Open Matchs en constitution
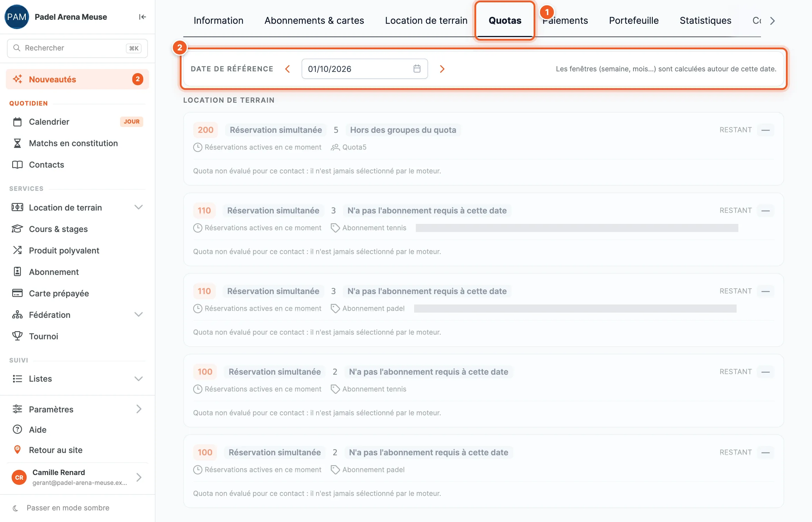Viewport: 812px width, 522px height. (77, 143)
